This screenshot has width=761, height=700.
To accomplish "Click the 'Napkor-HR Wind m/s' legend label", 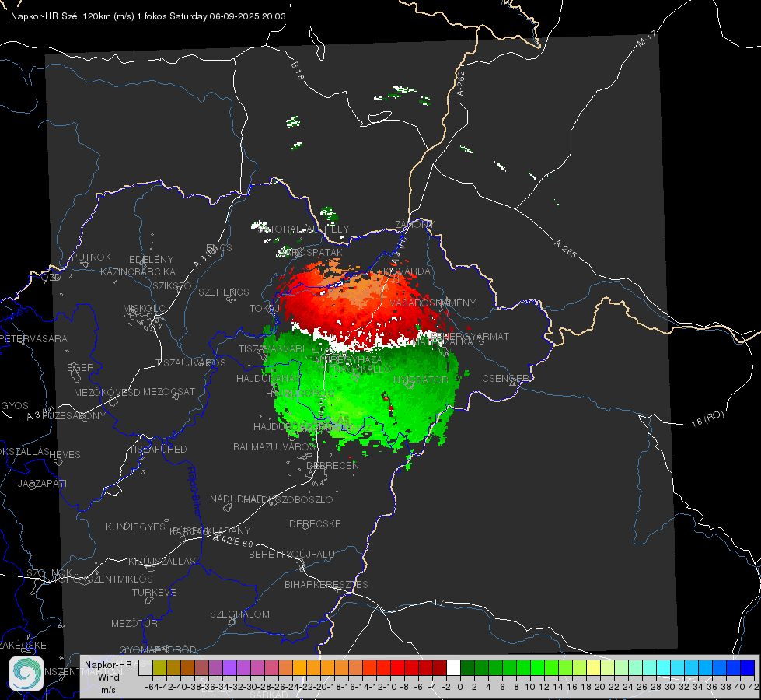I will (108, 677).
